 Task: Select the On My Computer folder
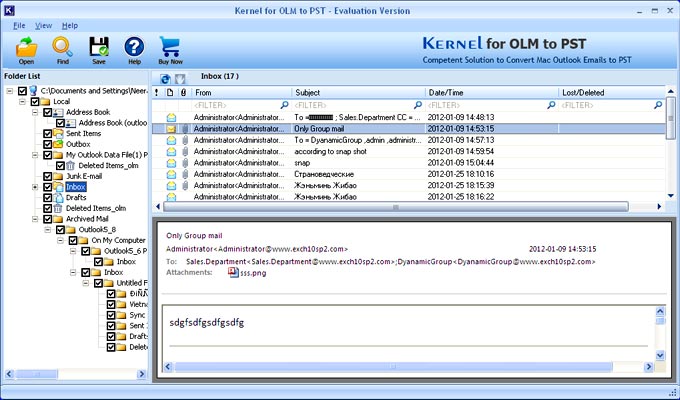(118, 240)
